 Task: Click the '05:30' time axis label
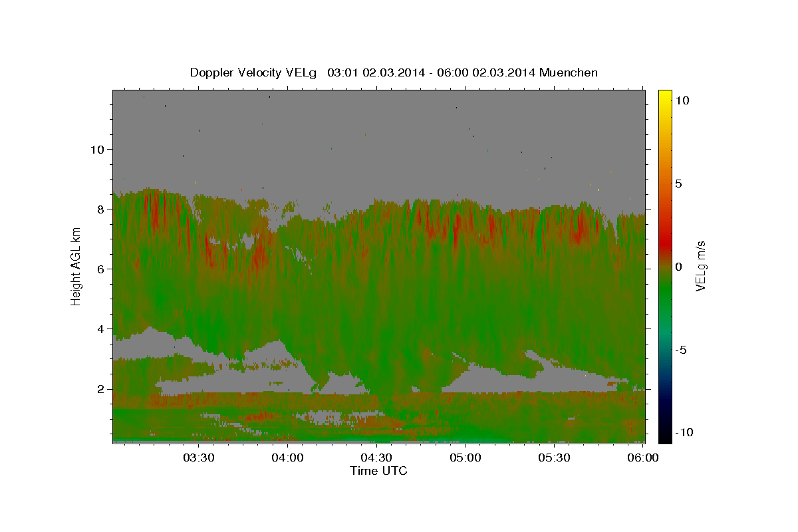point(555,458)
